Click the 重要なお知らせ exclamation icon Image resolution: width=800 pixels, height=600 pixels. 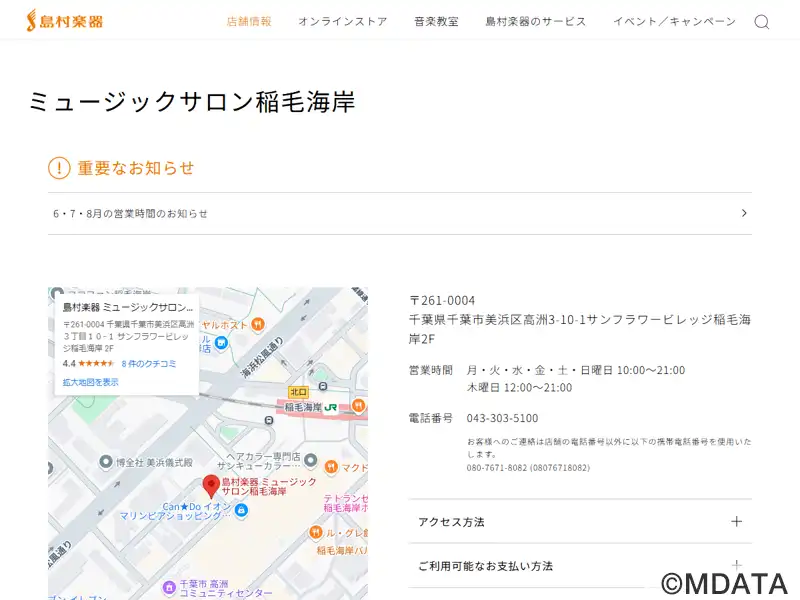pos(59,168)
